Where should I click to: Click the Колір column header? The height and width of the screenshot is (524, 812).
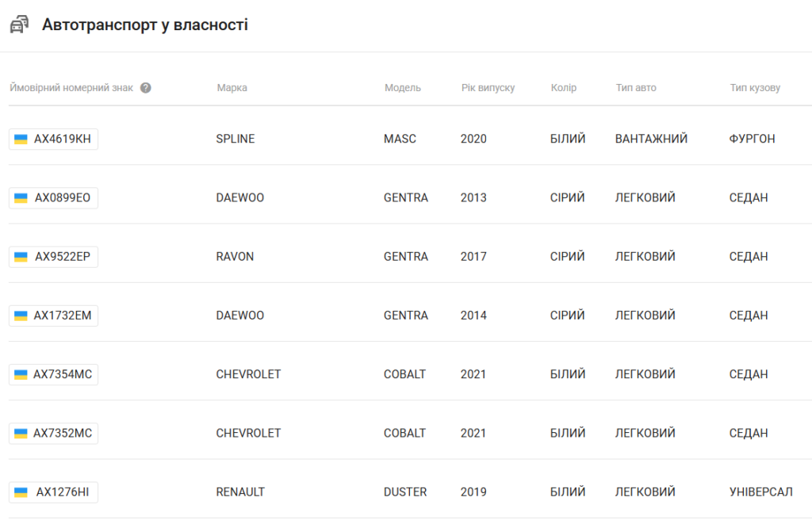[564, 87]
